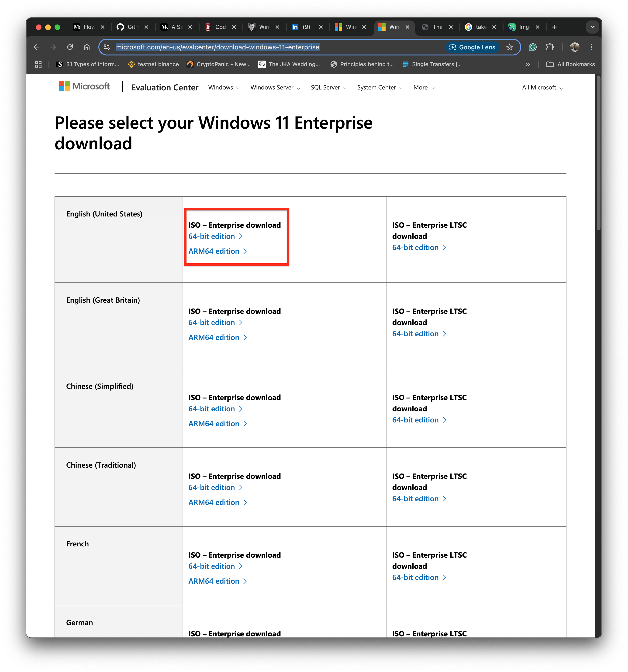This screenshot has width=628, height=672.
Task: Download Chinese (Simplified) LTSC 64-bit edition
Action: coord(419,420)
